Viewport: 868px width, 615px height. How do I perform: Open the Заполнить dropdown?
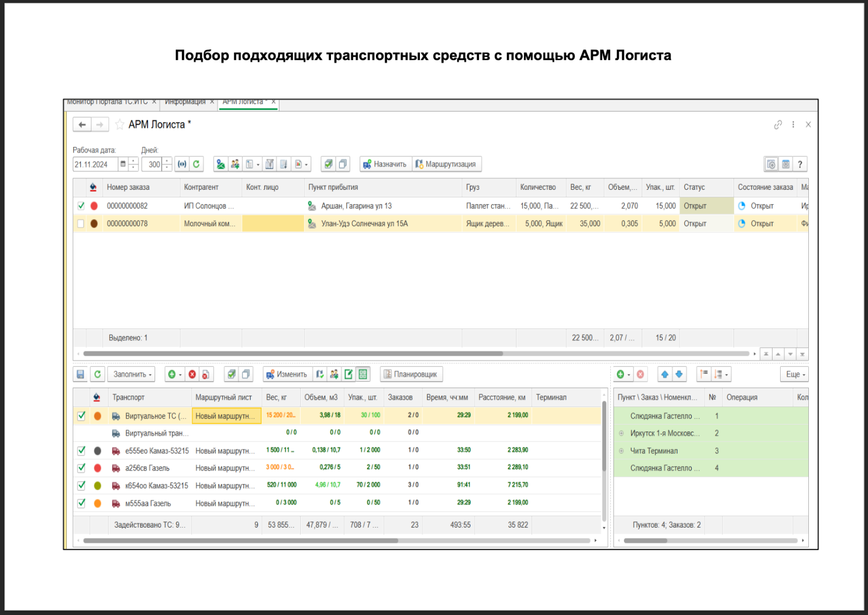132,374
